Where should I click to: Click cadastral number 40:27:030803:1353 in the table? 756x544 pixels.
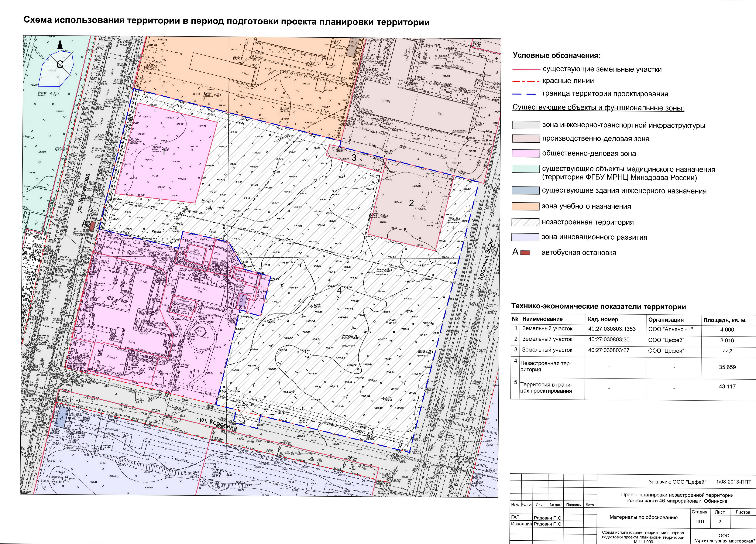[612, 329]
